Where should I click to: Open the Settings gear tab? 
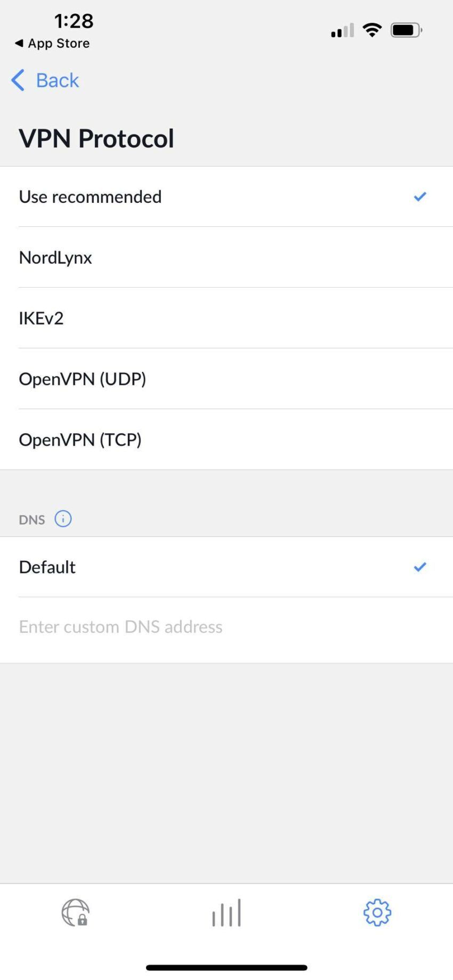[377, 912]
